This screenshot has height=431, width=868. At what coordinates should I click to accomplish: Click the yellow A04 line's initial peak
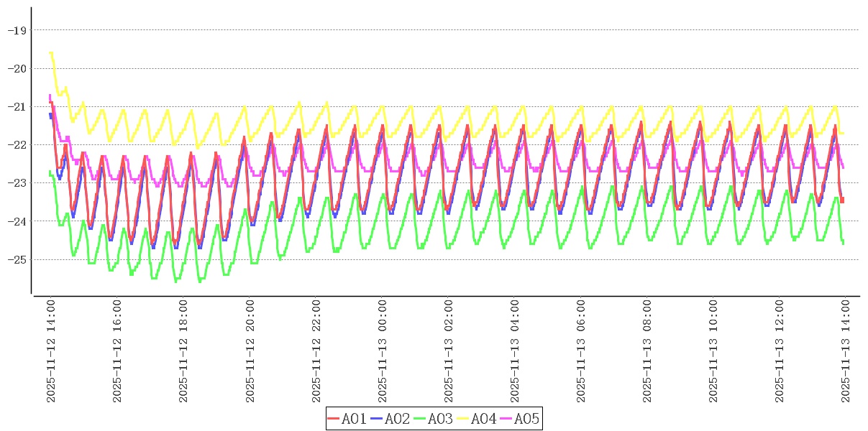[x=50, y=53]
